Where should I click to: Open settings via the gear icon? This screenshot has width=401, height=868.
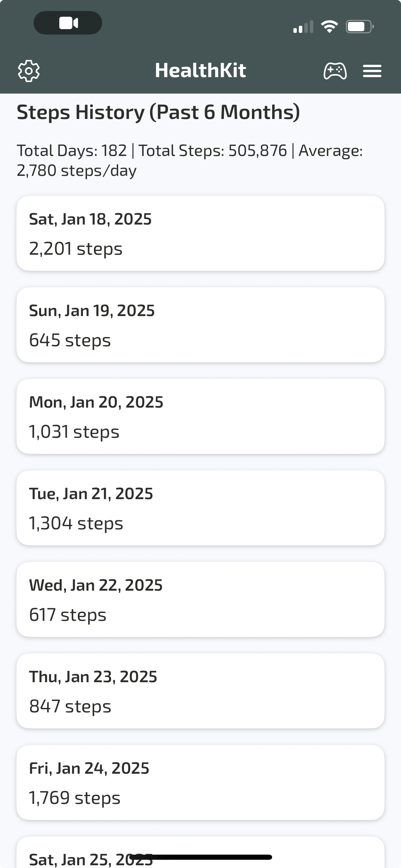click(29, 71)
